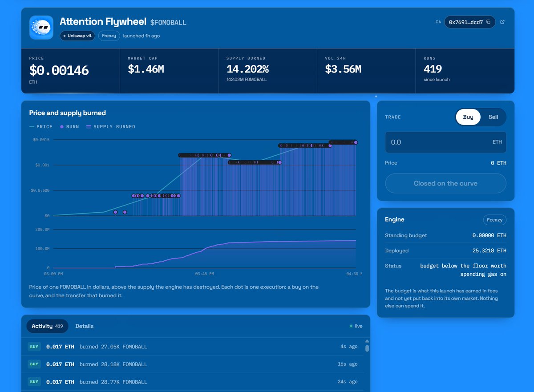Click the Closed on the curve button
Screen dimensions: 534x392
click(x=445, y=183)
